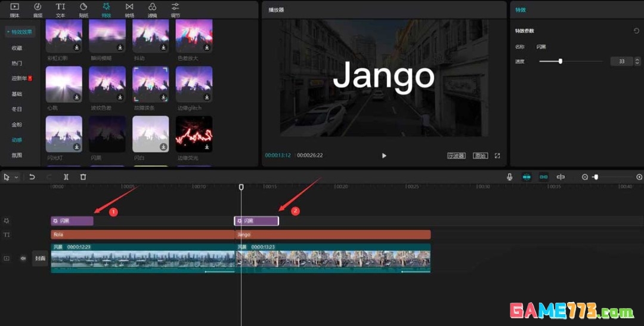
Task: Download the 边缘glitch effect
Action: (207, 97)
